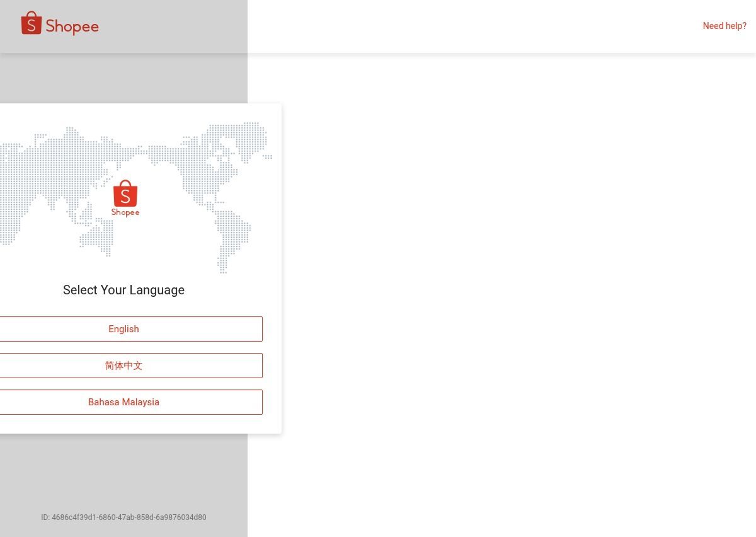The width and height of the screenshot is (756, 537).
Task: Click Greenland on the dotted world map
Action: point(249,136)
